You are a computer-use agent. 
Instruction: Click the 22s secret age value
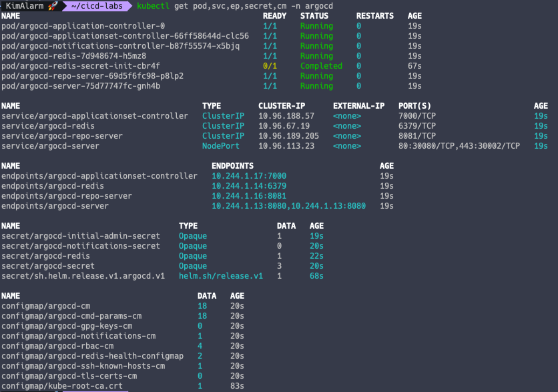click(316, 256)
